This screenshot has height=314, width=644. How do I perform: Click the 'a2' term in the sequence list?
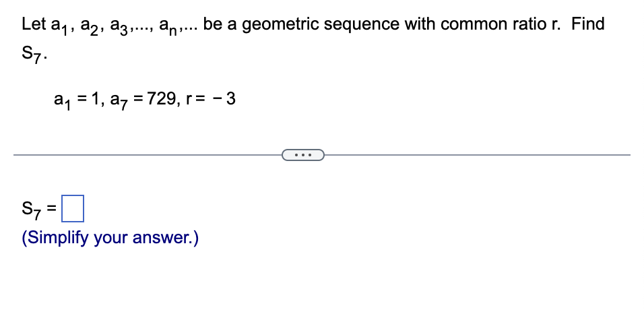[x=90, y=26]
